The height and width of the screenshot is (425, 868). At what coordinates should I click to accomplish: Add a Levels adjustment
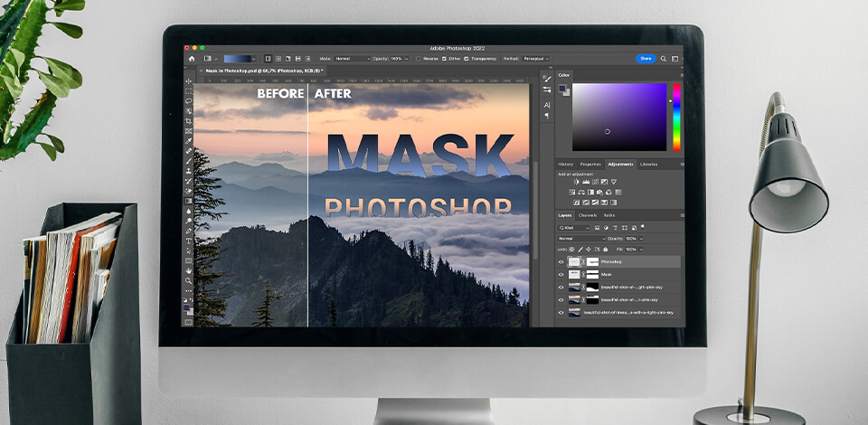(586, 182)
